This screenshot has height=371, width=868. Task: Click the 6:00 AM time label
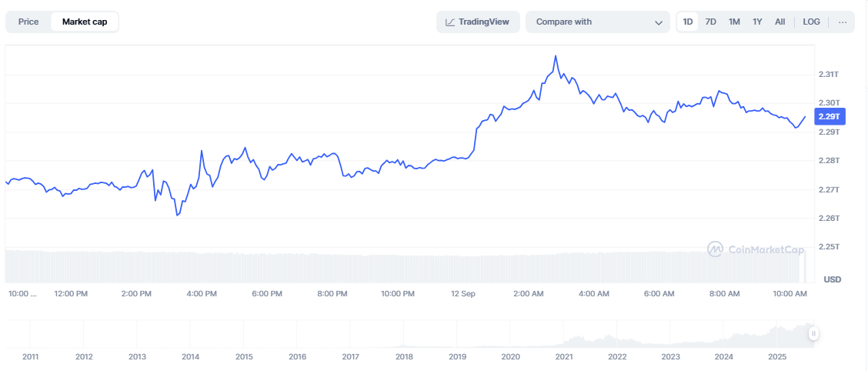coord(658,293)
